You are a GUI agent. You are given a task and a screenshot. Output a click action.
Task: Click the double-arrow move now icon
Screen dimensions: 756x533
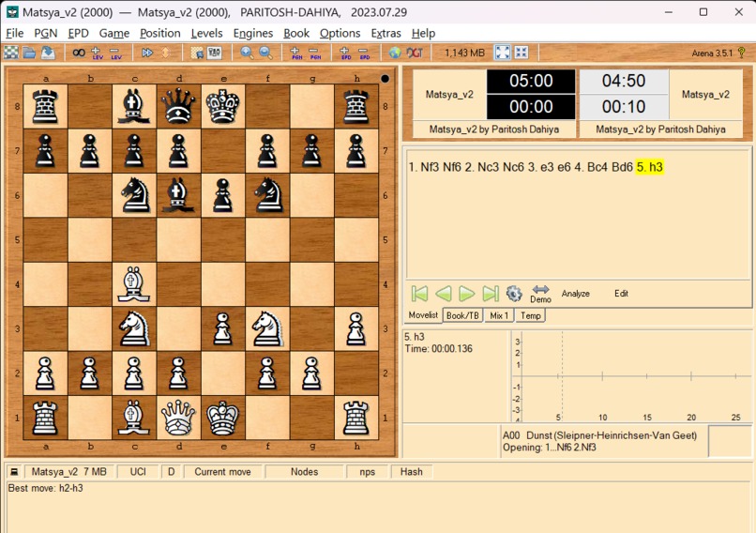[x=147, y=53]
